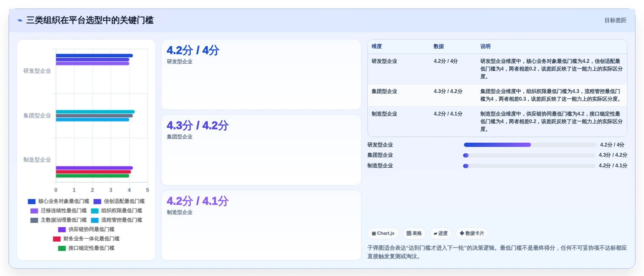Click the 子弹图适合表达 footnote paragraph

point(497,252)
